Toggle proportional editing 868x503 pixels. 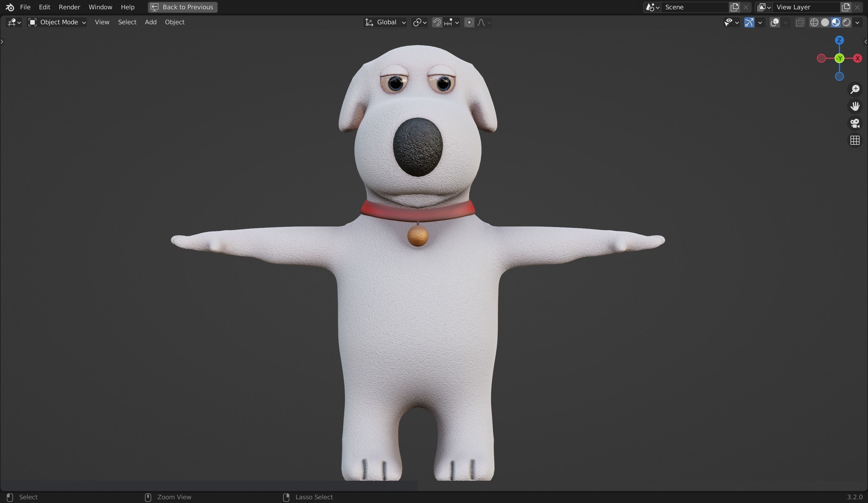tap(469, 22)
